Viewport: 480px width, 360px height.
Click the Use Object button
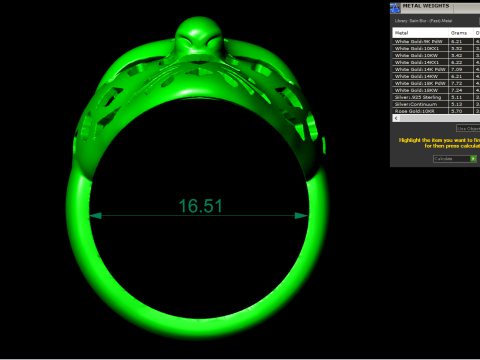[x=468, y=128]
